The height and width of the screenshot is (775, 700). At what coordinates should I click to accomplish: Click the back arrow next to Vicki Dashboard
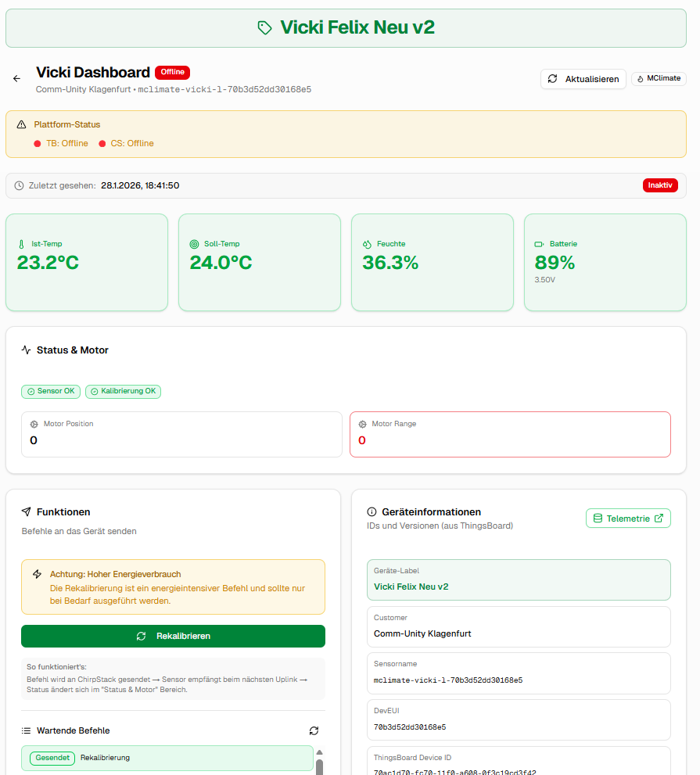click(x=16, y=78)
